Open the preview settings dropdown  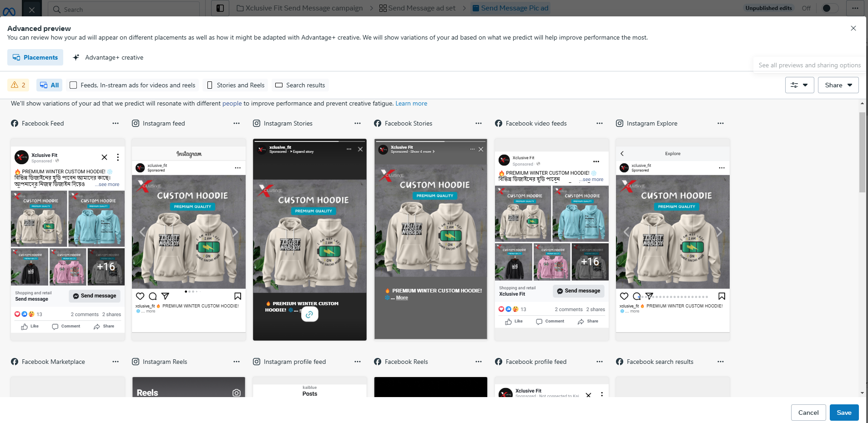tap(799, 85)
